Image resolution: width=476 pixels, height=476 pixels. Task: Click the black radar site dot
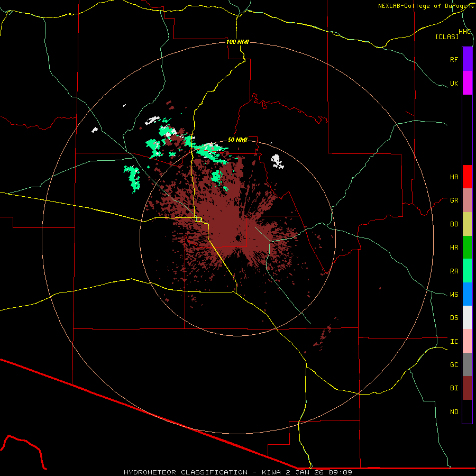tap(237, 237)
